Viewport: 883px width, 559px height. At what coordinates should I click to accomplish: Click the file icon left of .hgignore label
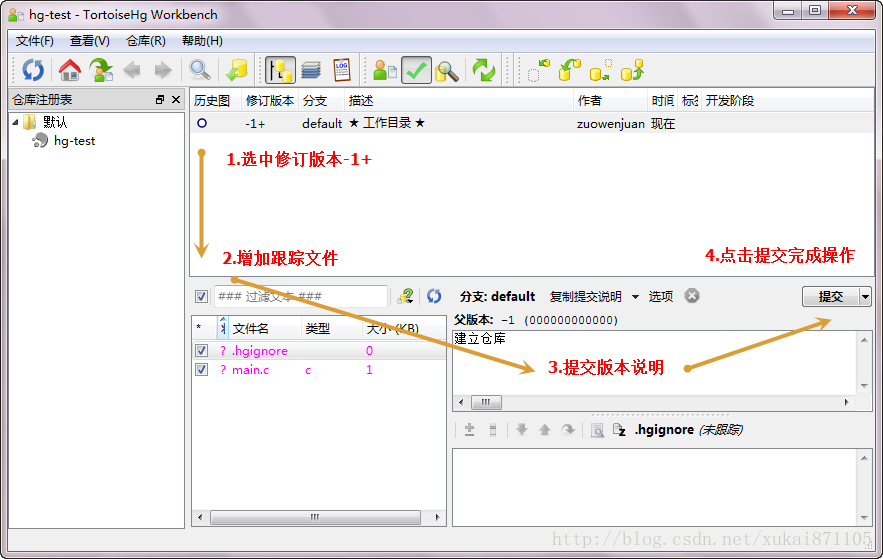pos(619,430)
